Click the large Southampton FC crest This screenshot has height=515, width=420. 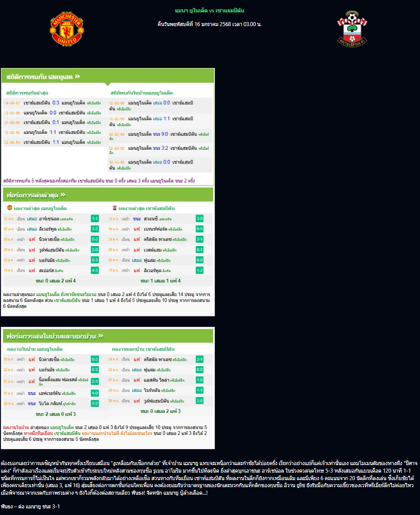click(352, 29)
